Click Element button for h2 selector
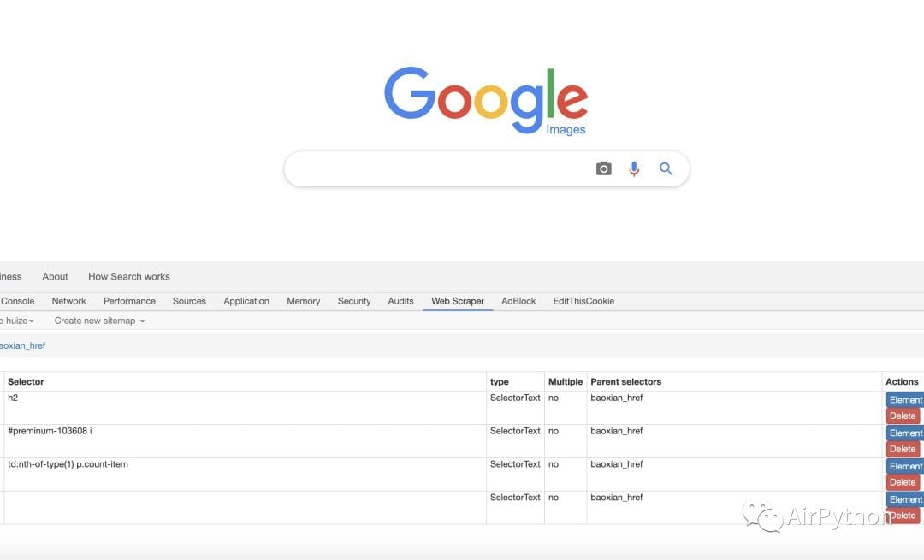The image size is (924, 560). point(904,399)
